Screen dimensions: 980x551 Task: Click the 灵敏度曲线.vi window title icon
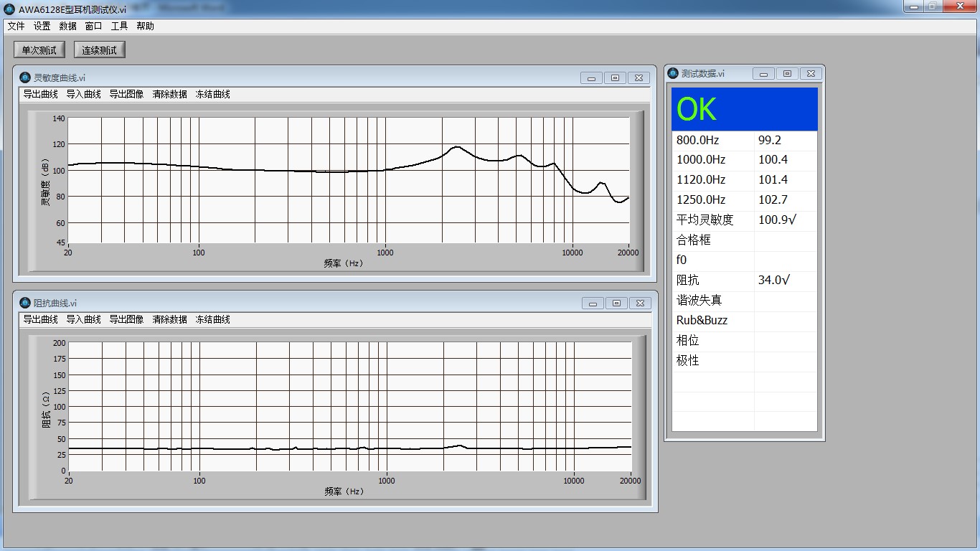(25, 77)
